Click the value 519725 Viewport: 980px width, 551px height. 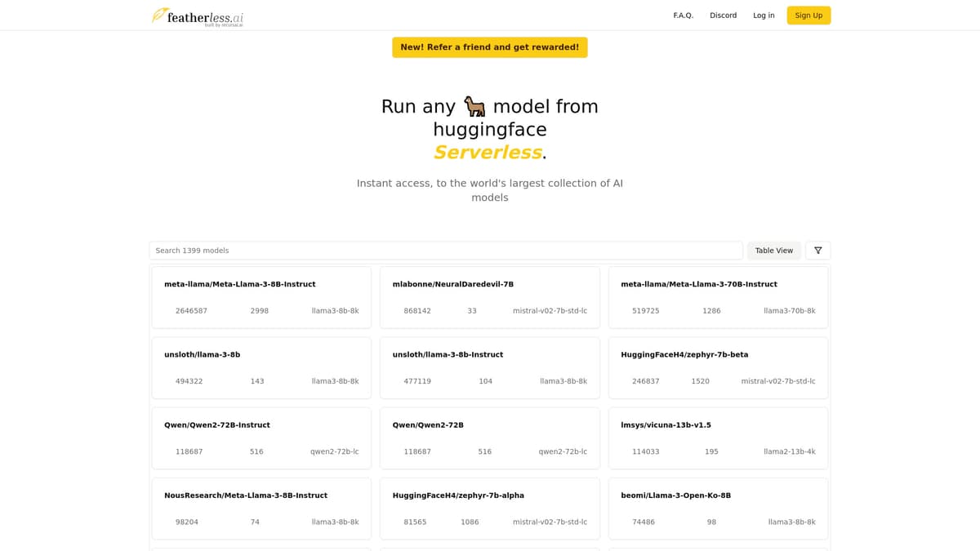(645, 311)
